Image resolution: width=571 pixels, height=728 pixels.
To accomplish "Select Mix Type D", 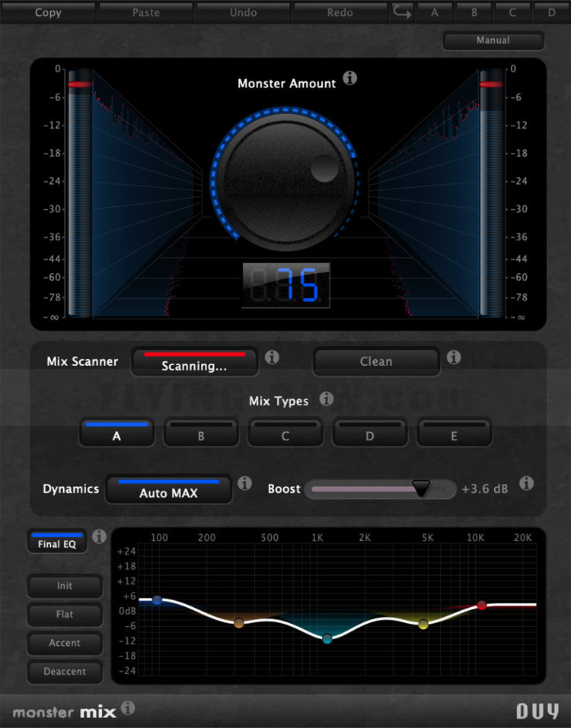I will pos(370,432).
